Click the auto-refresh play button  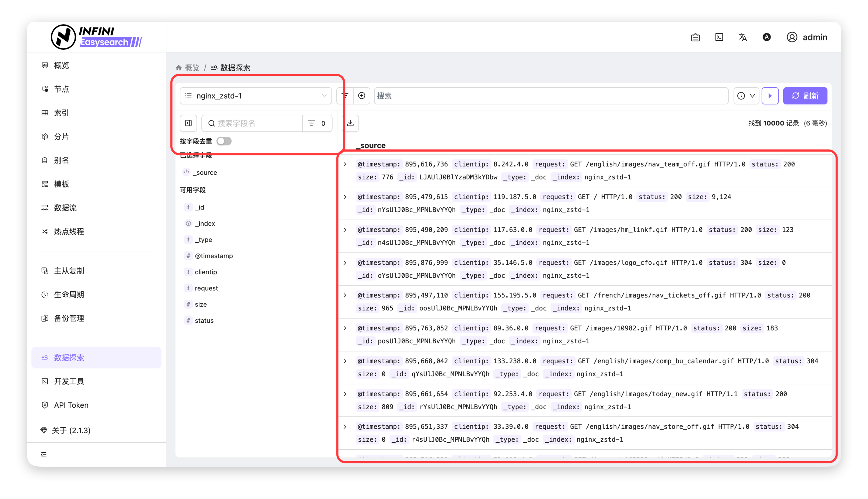pyautogui.click(x=770, y=95)
